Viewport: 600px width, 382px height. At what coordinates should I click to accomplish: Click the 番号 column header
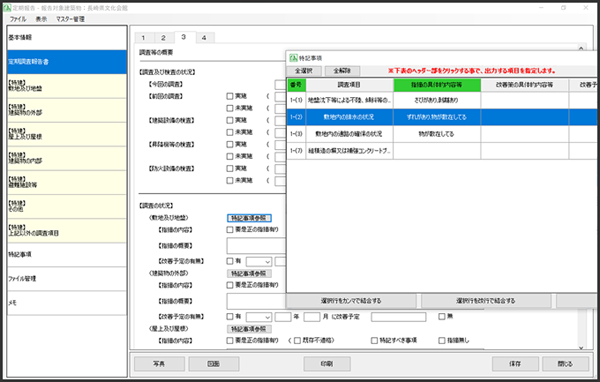pos(296,85)
